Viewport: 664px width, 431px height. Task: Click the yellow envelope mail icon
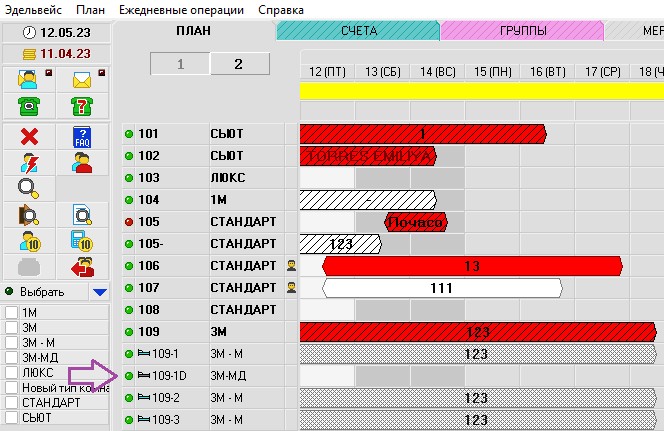[x=82, y=80]
